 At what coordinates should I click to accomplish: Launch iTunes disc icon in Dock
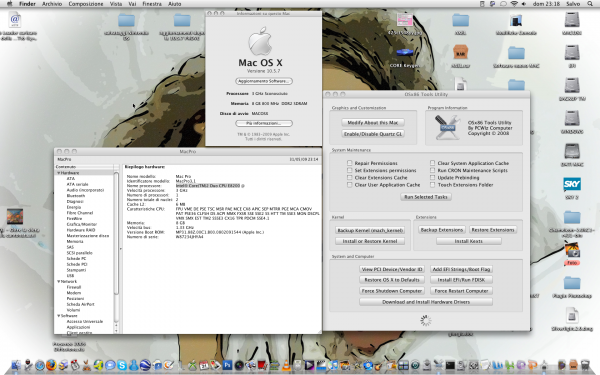coord(333,365)
